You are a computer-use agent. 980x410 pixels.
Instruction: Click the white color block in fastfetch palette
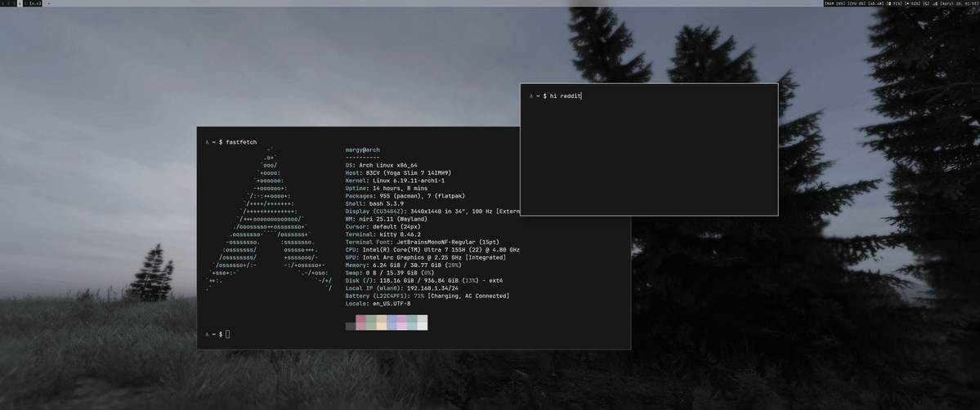pos(423,323)
